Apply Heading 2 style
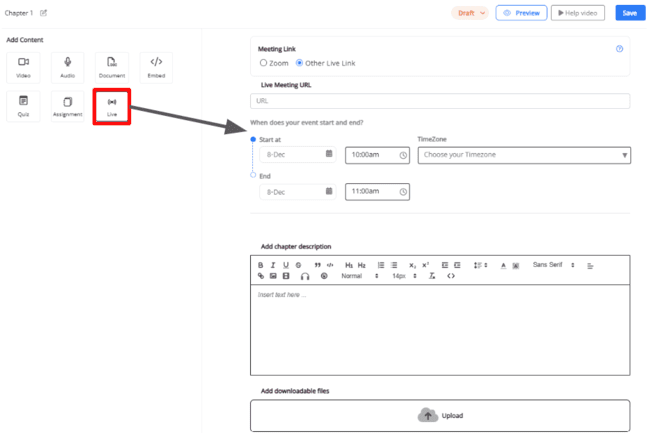The height and width of the screenshot is (434, 650). (x=361, y=265)
